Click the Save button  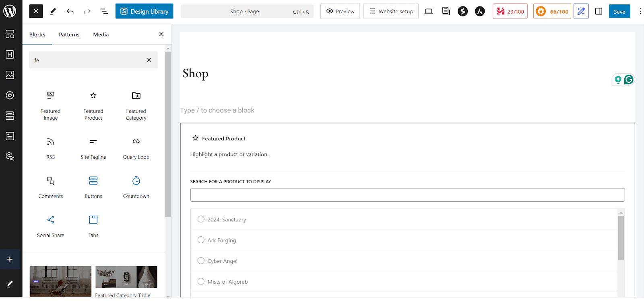click(x=619, y=11)
